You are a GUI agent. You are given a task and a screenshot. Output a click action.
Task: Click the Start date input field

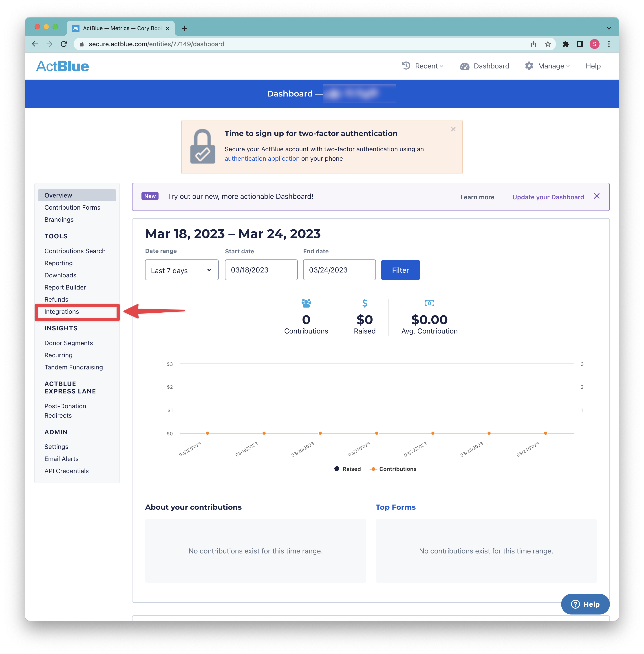[261, 270]
